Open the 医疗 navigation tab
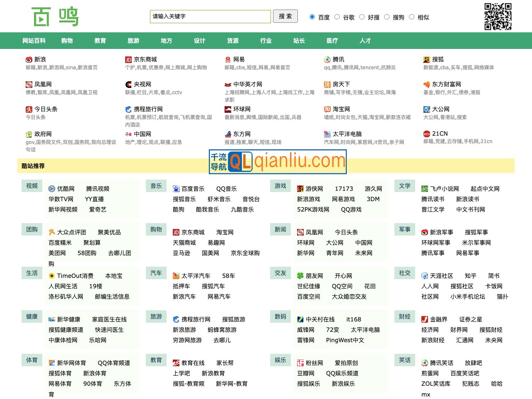 (332, 41)
